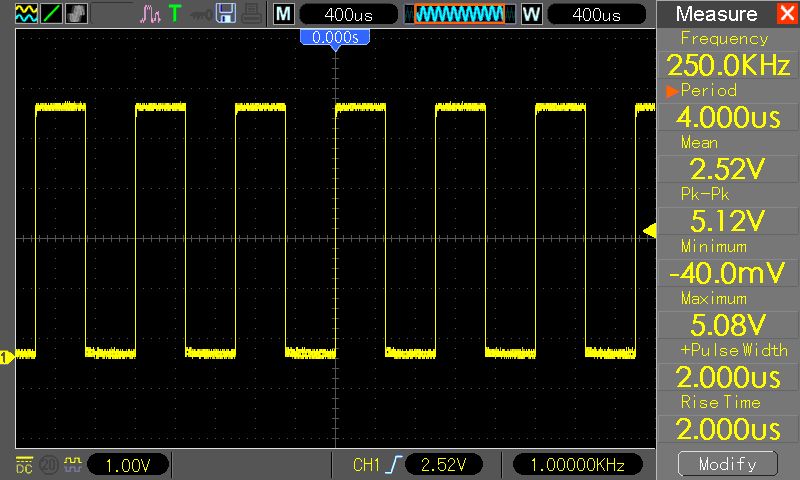Click the DC coupling icon
This screenshot has width=800, height=480.
click(22, 464)
